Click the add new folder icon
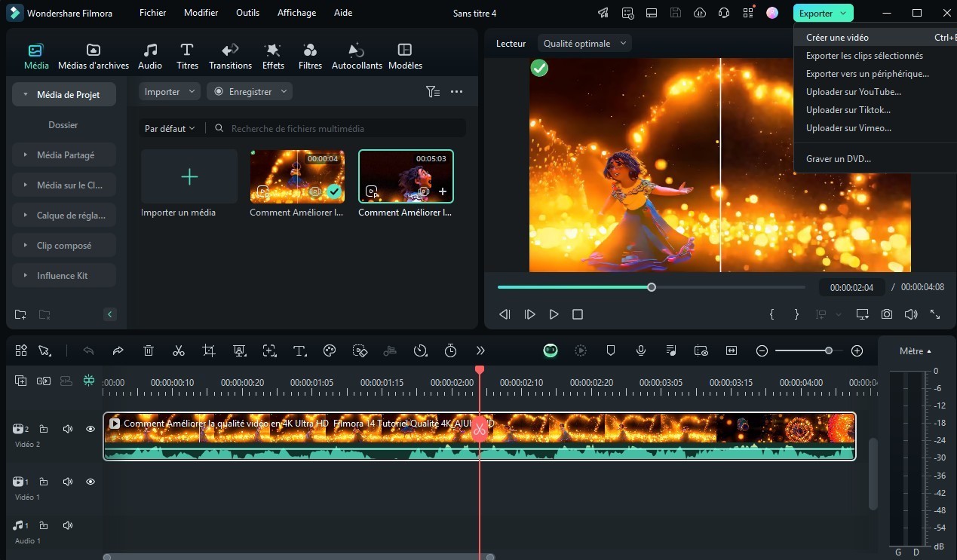The height and width of the screenshot is (560, 957). click(20, 314)
